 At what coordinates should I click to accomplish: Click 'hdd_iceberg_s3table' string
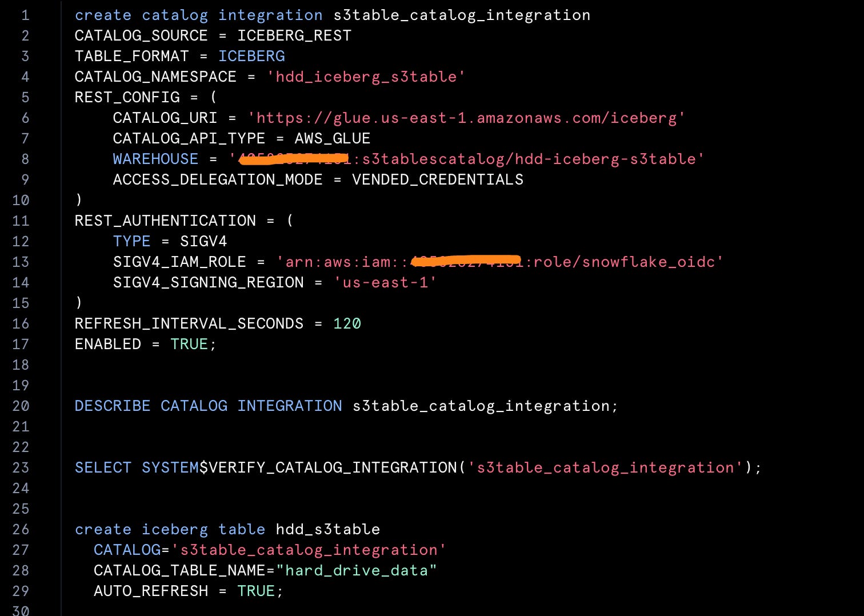pyautogui.click(x=366, y=77)
